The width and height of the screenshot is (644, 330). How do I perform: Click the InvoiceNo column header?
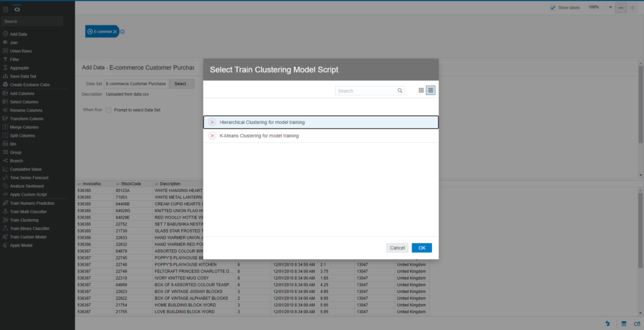[94, 183]
